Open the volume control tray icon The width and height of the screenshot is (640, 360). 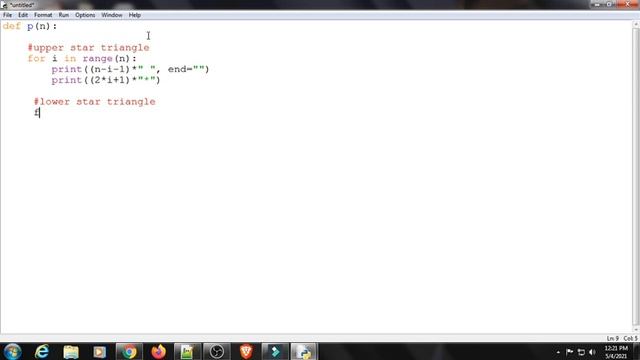[x=593, y=352]
